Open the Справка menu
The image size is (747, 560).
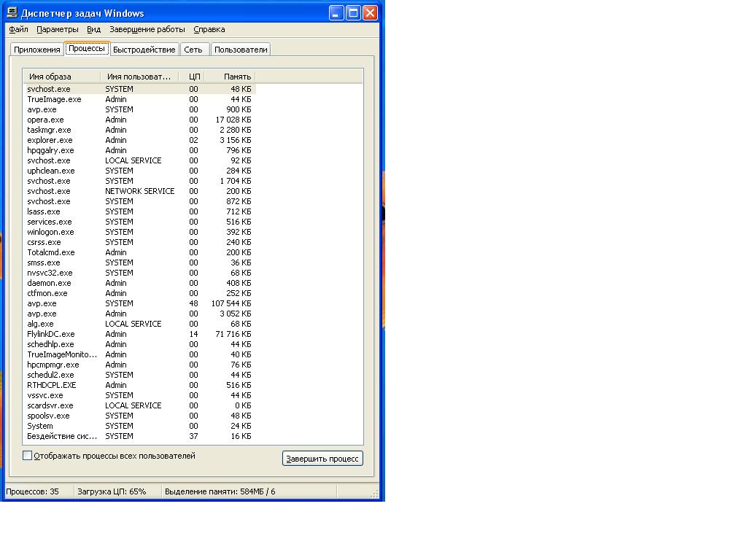(209, 29)
